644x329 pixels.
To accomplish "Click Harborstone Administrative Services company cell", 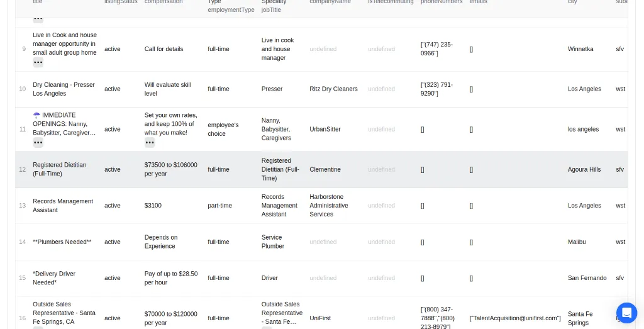I will tap(328, 205).
